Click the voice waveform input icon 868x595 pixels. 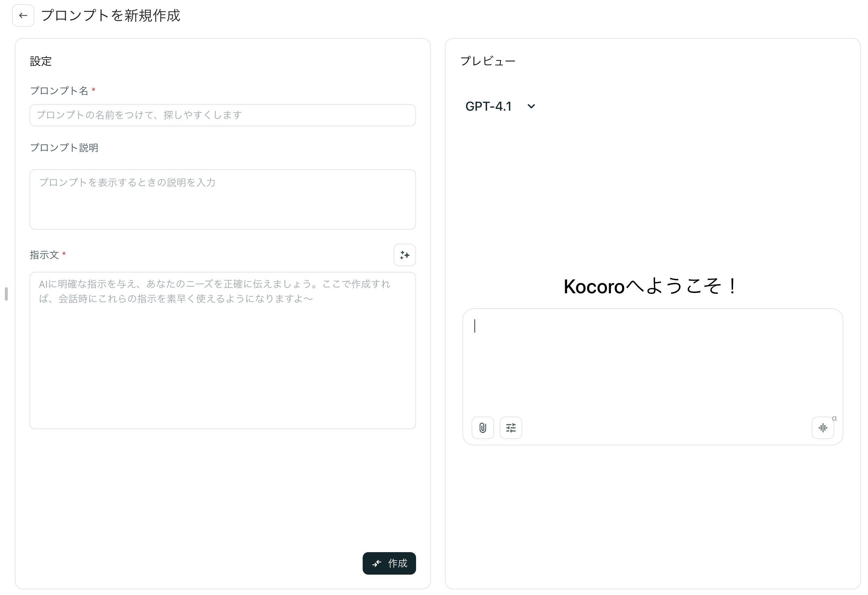click(822, 428)
